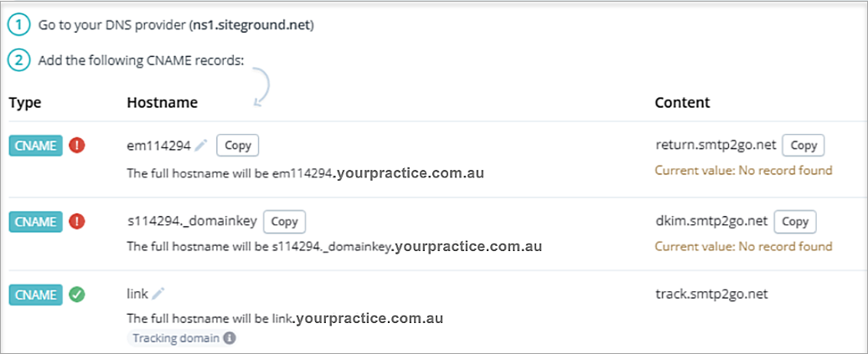Copy the s114294._domainkey hostname

285,222
